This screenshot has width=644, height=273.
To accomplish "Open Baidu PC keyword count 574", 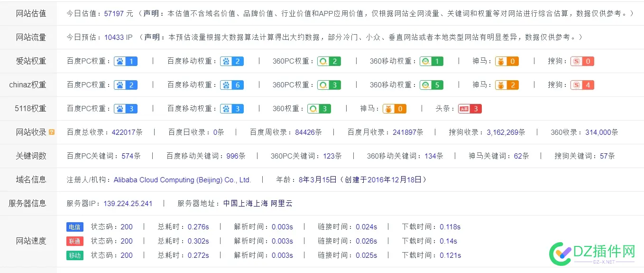I will tap(128, 156).
